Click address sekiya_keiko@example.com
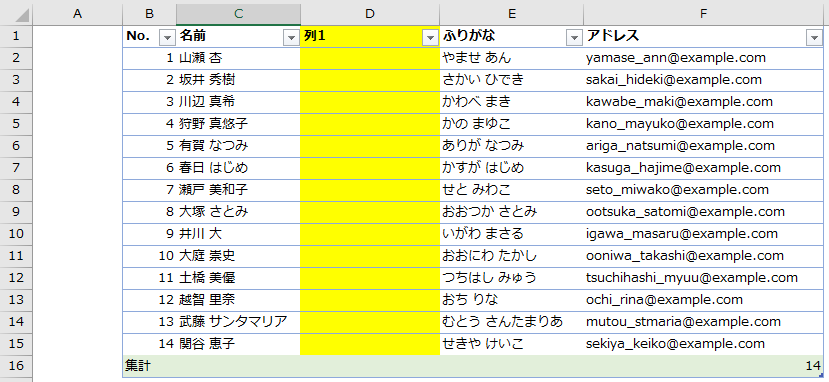Image resolution: width=829 pixels, height=382 pixels. [703, 343]
